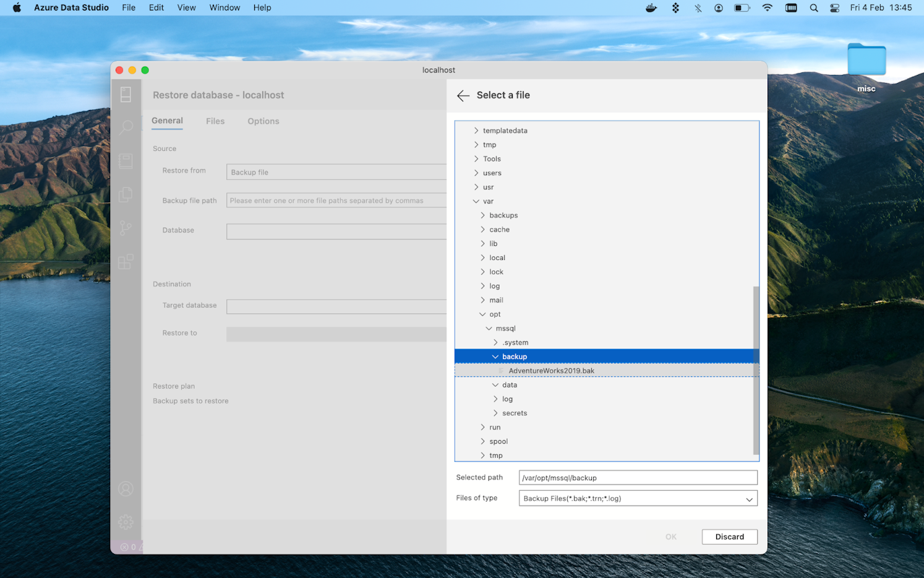Open the Notebooks icon in the sidebar
The width and height of the screenshot is (924, 578).
pyautogui.click(x=126, y=162)
